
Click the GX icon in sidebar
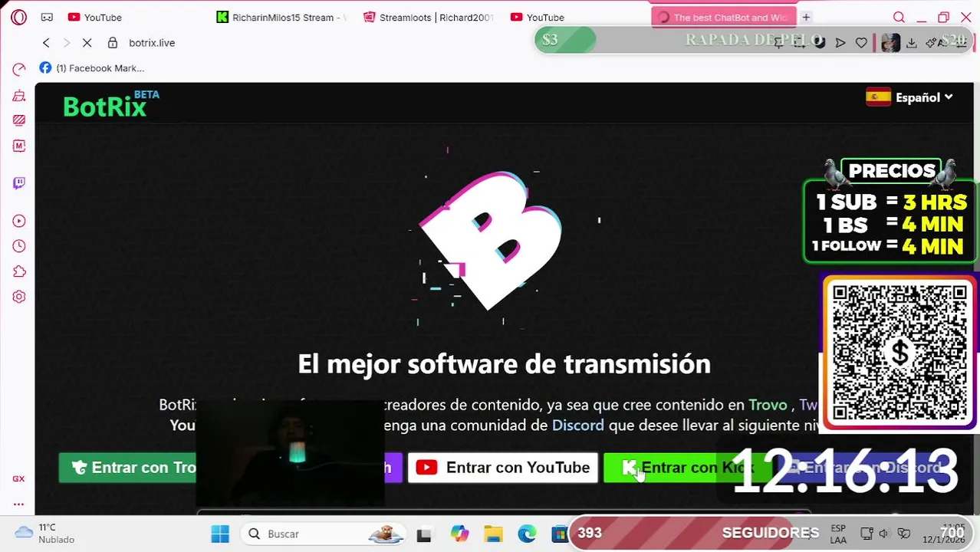[x=18, y=478]
